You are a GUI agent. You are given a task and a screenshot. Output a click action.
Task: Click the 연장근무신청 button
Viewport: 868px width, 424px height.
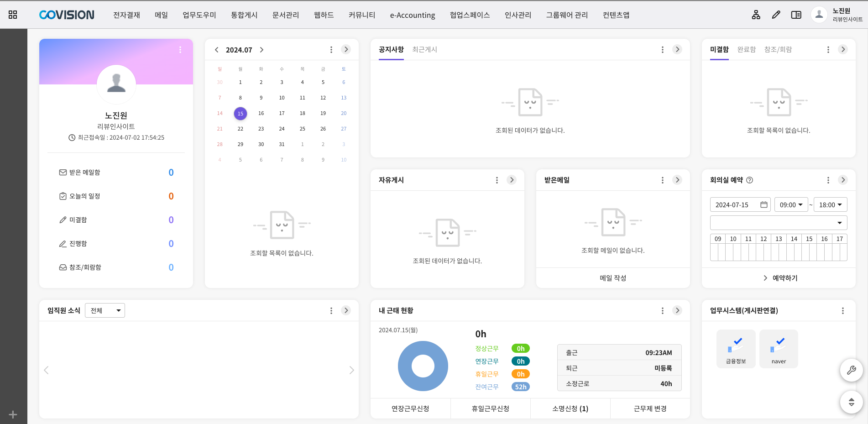410,408
